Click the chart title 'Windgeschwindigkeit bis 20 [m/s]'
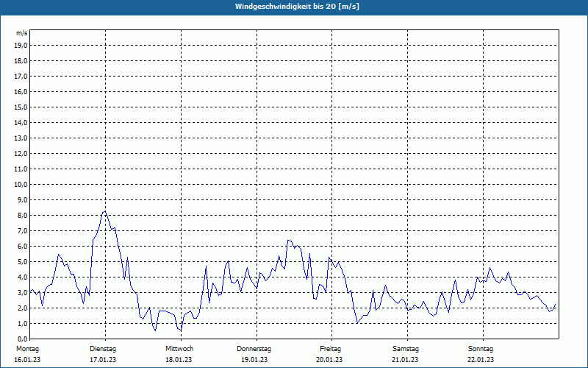 (x=297, y=7)
